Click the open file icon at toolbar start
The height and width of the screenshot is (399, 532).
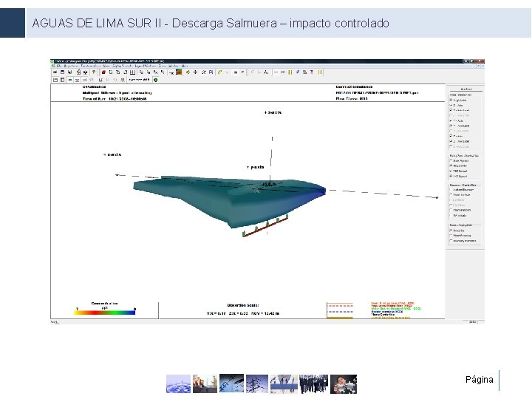(x=55, y=72)
